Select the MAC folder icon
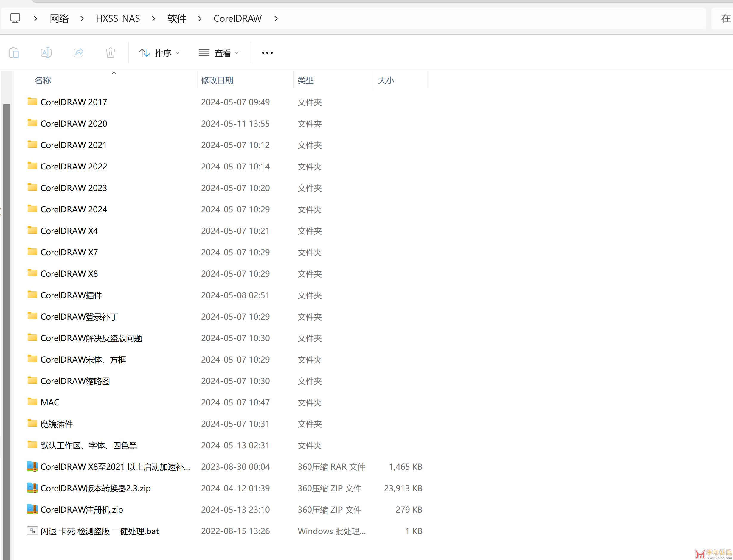 point(32,402)
